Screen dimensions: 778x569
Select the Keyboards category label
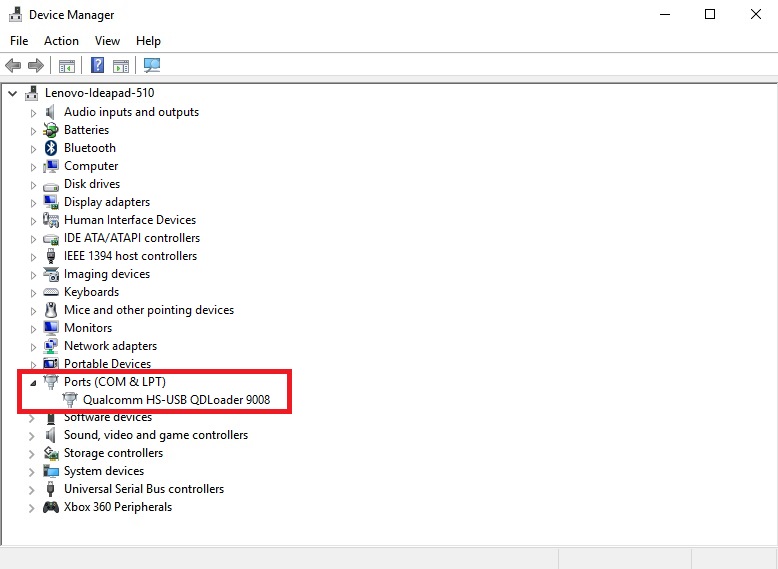click(x=91, y=292)
